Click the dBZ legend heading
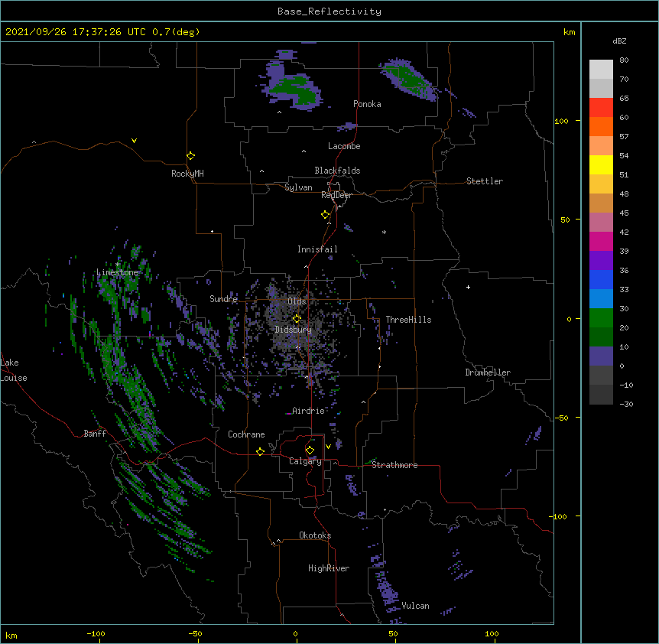 tap(619, 41)
